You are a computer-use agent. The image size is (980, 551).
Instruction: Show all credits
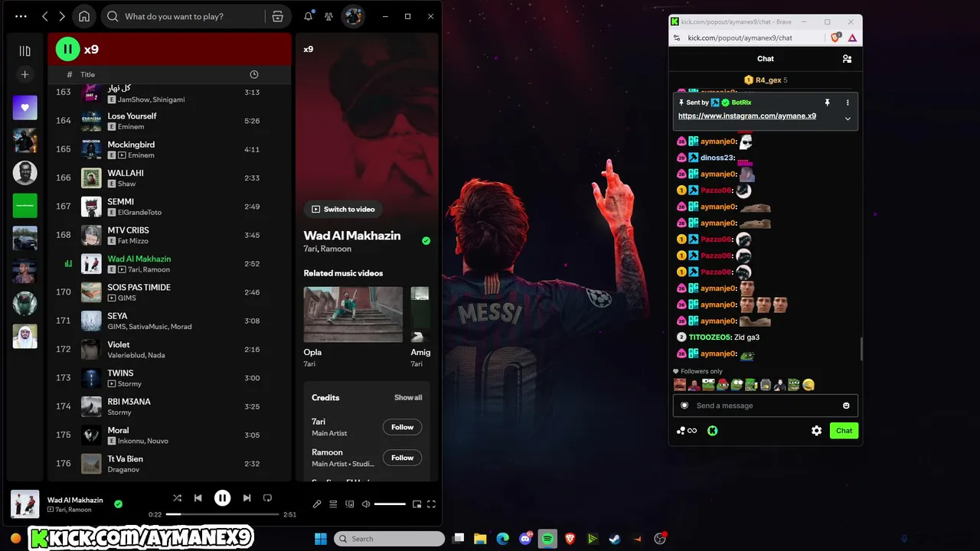(408, 397)
